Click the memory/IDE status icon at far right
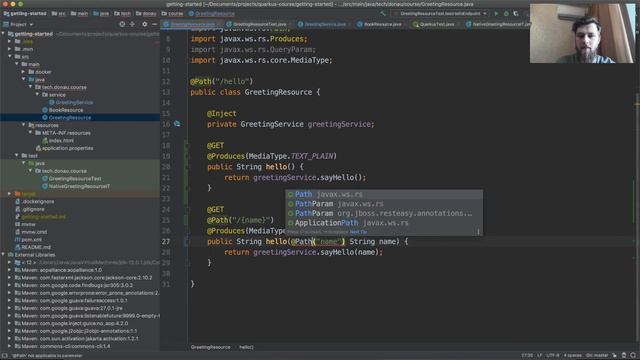The height and width of the screenshot is (360, 640). pyautogui.click(x=633, y=356)
